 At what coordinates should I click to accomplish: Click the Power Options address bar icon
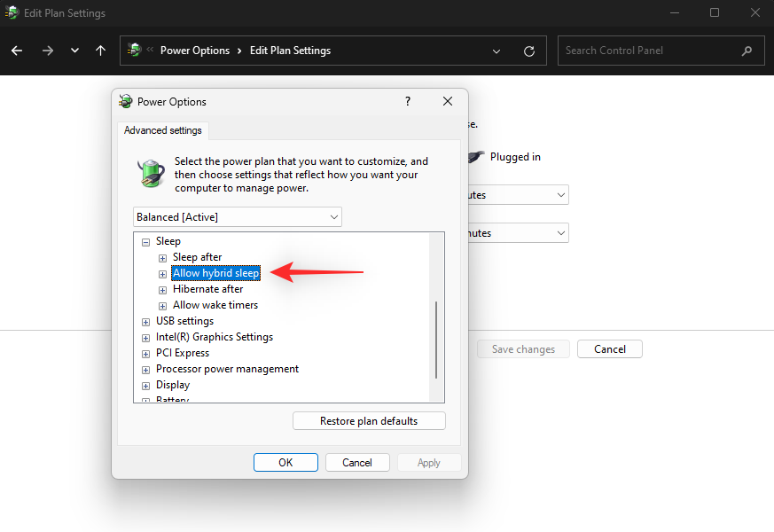(134, 50)
